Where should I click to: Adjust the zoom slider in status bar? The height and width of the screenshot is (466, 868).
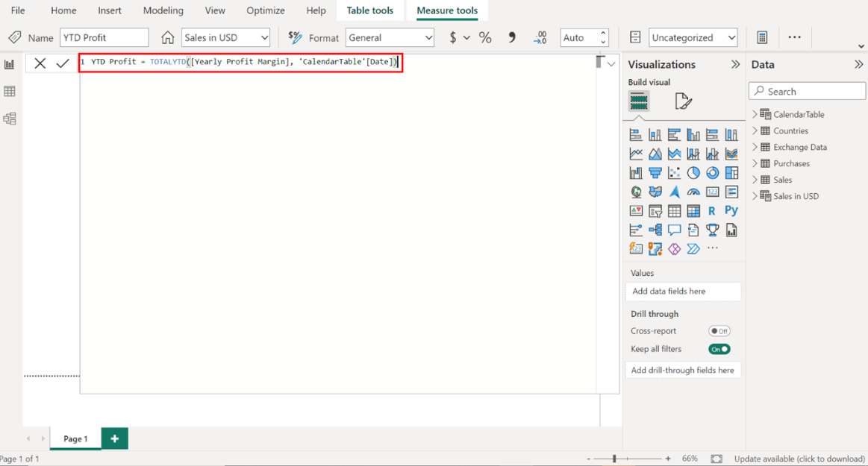[614, 459]
